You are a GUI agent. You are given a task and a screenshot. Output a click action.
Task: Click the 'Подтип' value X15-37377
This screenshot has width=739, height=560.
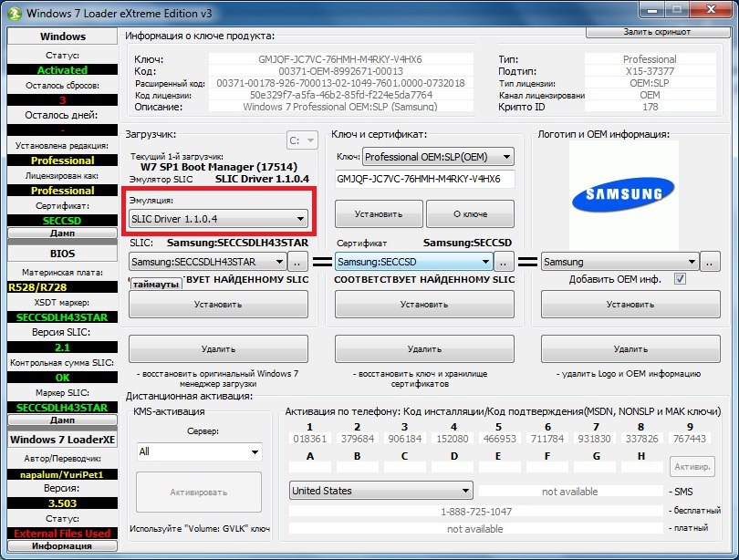[650, 71]
